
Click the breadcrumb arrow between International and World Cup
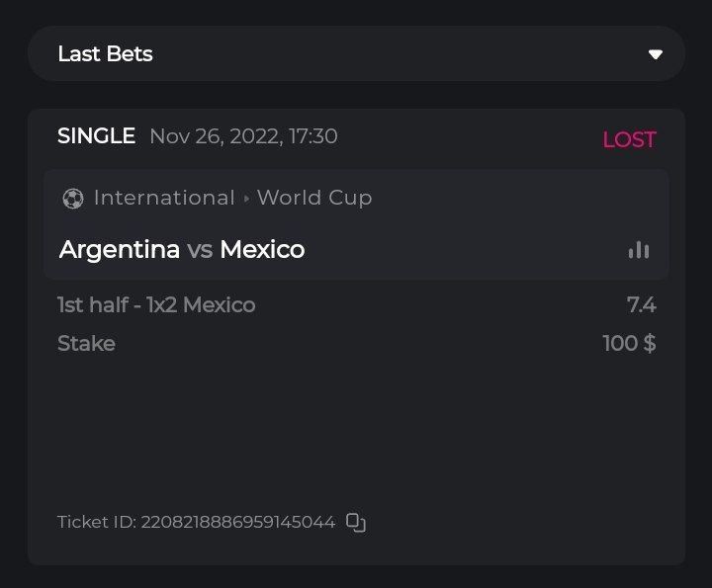(246, 199)
